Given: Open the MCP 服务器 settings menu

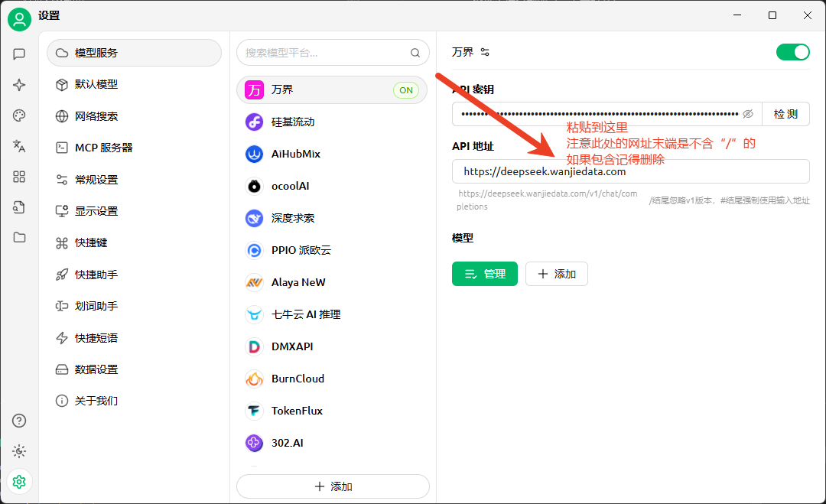Looking at the screenshot, I should [135, 148].
